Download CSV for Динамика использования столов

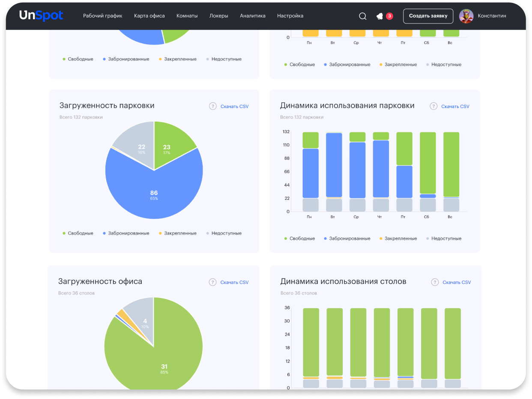tap(456, 283)
